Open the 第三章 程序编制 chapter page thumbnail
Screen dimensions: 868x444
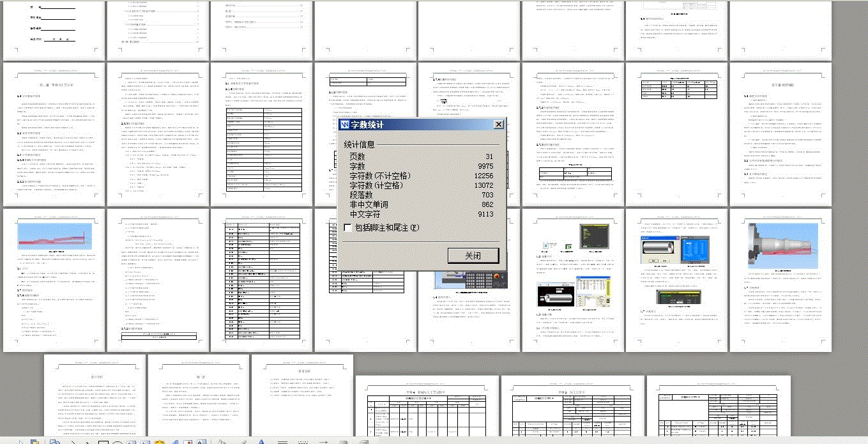pyautogui.click(x=780, y=134)
